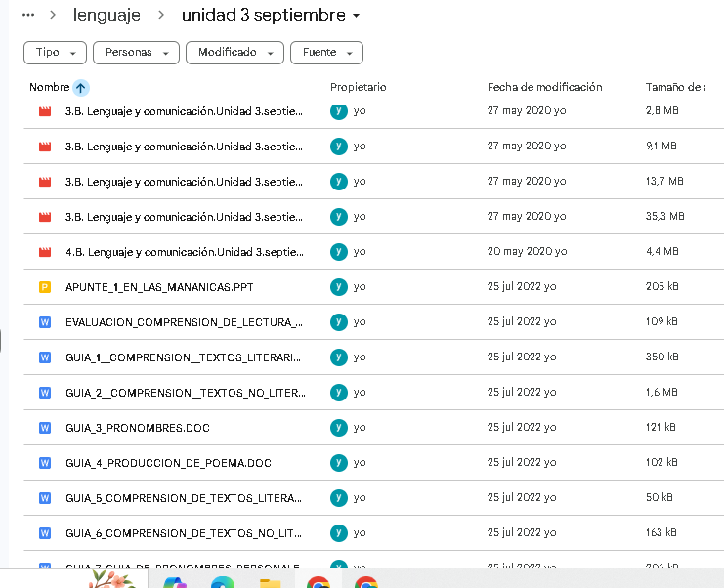Click the video icon of the 2,8 MB file
This screenshot has height=588, width=724.
(x=45, y=111)
